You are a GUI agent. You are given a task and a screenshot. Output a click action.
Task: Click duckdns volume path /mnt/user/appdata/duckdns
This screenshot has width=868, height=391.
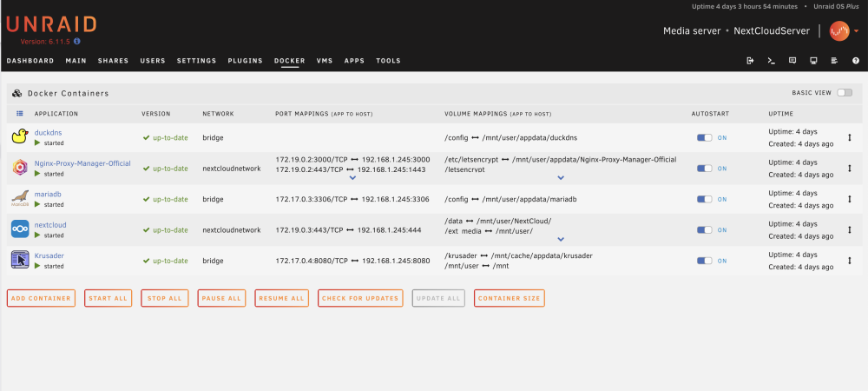pos(529,137)
